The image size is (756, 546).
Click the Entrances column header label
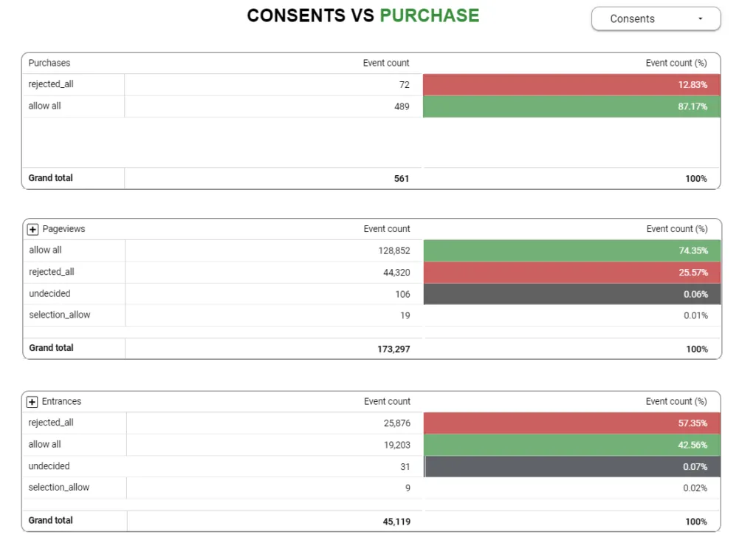[x=61, y=402]
